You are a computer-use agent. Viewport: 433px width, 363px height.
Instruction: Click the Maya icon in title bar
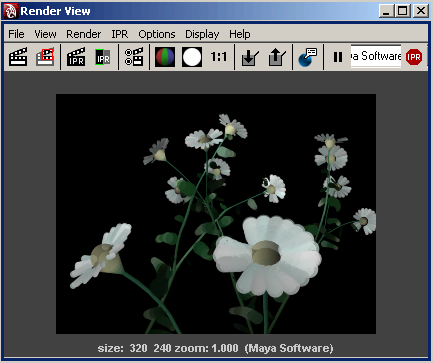pos(10,11)
